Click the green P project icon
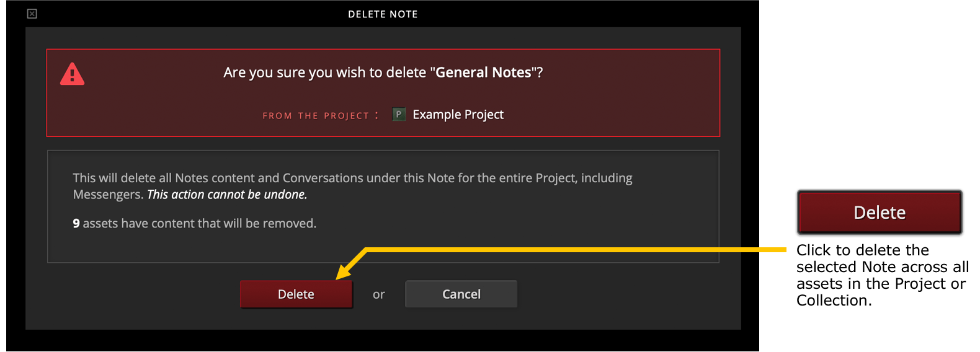The width and height of the screenshot is (980, 352). click(399, 115)
